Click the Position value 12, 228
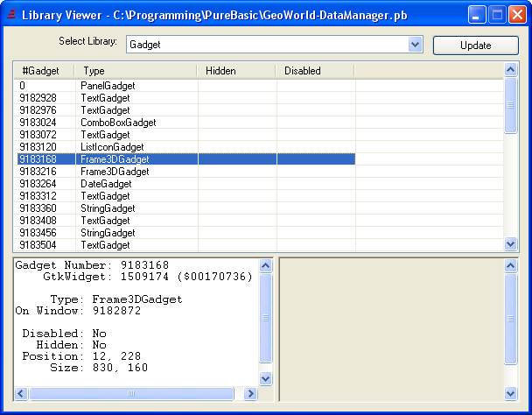 116,356
